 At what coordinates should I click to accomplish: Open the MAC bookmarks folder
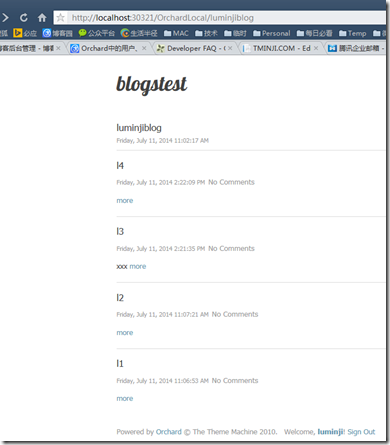(x=176, y=33)
